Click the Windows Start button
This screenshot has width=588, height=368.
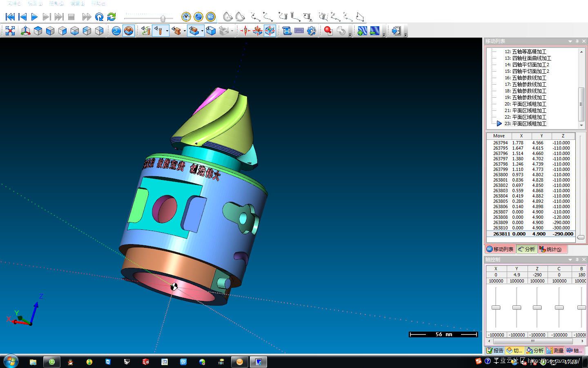(11, 361)
